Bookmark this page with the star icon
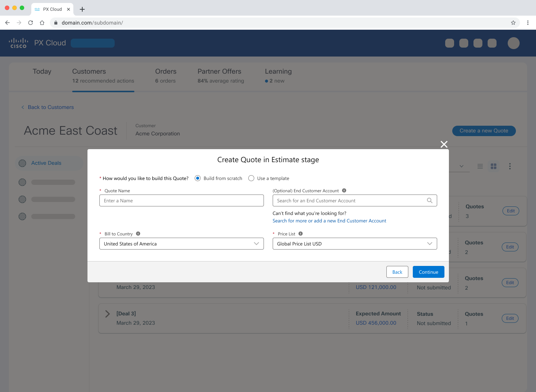Screen dimensions: 536x392 [513, 23]
